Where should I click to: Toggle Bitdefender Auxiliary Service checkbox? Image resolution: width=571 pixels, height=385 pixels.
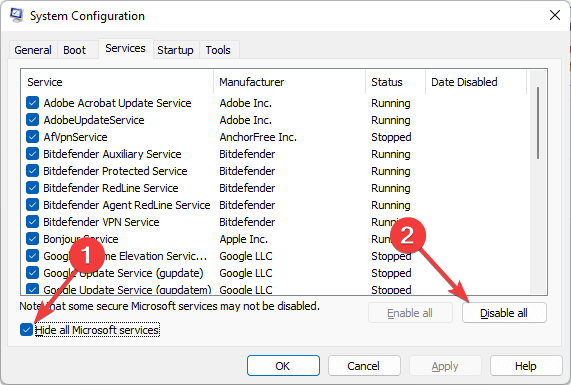coord(32,154)
